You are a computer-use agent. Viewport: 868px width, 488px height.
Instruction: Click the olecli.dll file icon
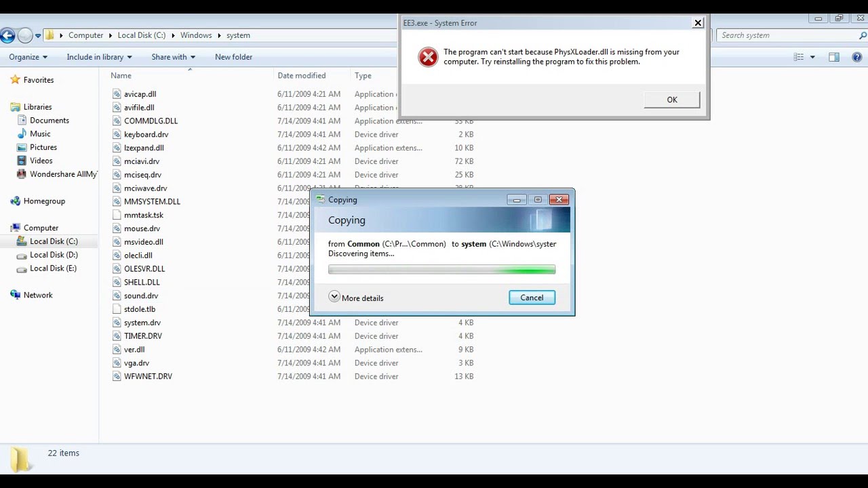click(117, 256)
